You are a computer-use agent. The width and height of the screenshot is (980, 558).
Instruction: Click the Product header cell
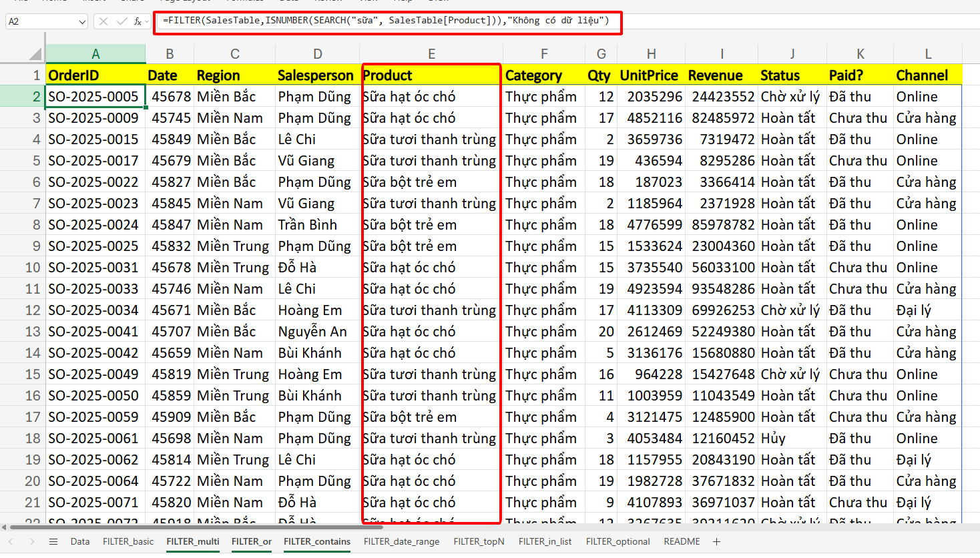(431, 75)
